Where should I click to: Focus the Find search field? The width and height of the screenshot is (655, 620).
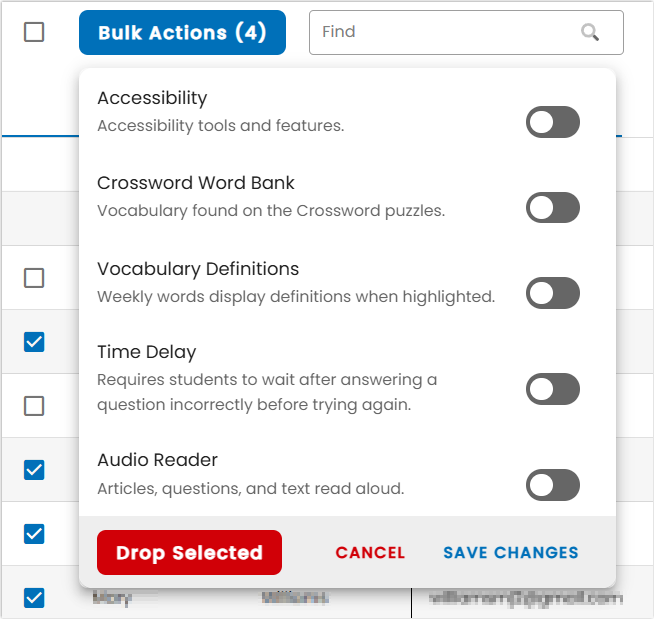click(466, 33)
